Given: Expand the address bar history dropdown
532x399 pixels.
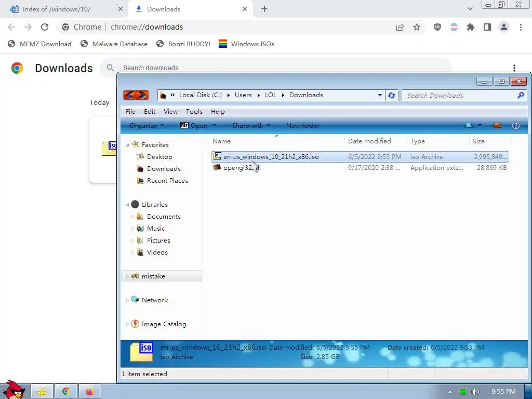Looking at the screenshot, I should tap(380, 96).
